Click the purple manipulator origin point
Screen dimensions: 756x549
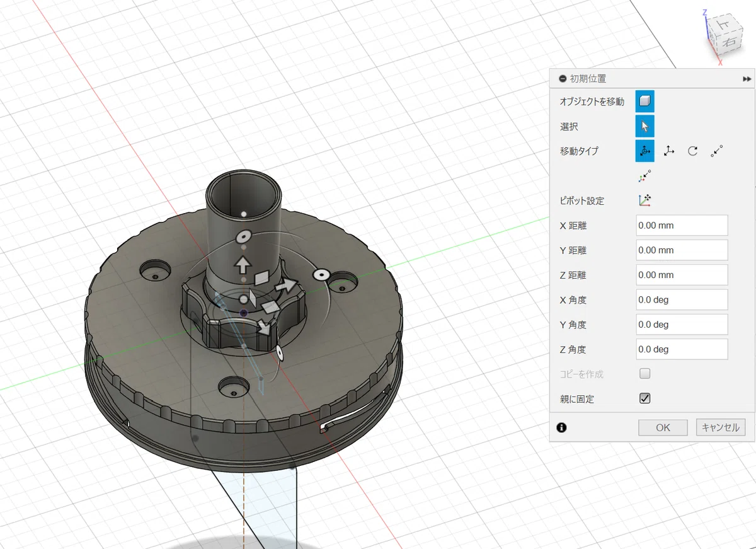click(244, 313)
